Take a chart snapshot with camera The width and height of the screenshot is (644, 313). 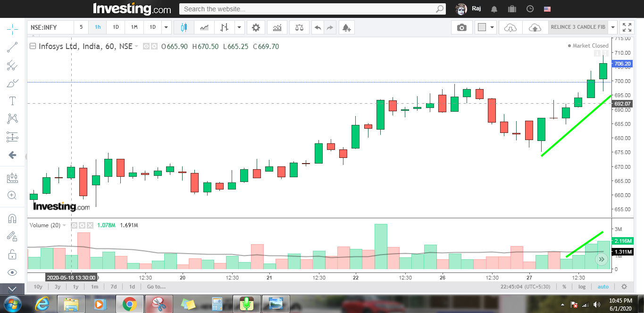coord(461,27)
